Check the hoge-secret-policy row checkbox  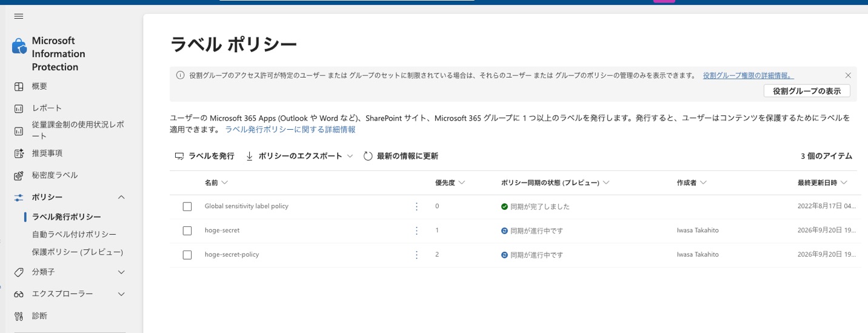pyautogui.click(x=187, y=255)
